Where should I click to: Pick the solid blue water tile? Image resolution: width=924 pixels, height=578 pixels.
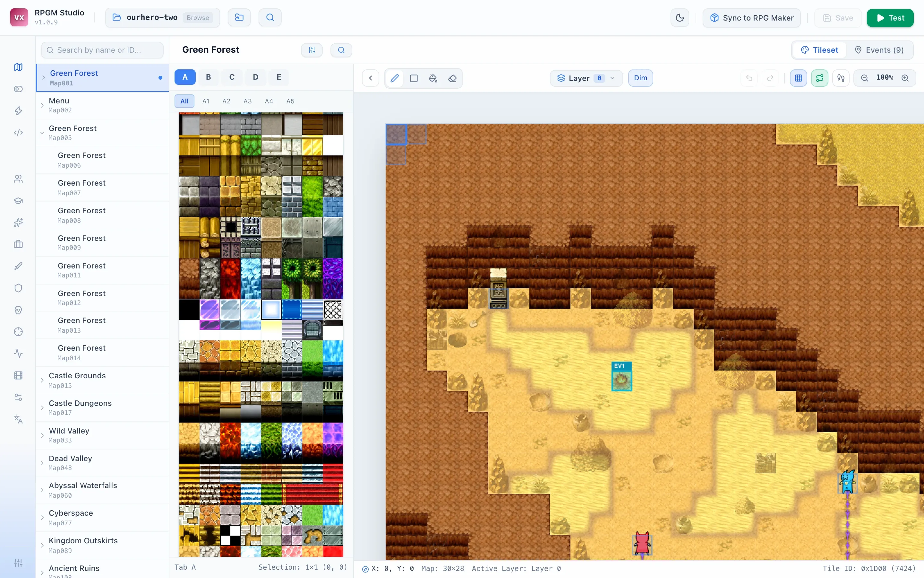point(292,310)
